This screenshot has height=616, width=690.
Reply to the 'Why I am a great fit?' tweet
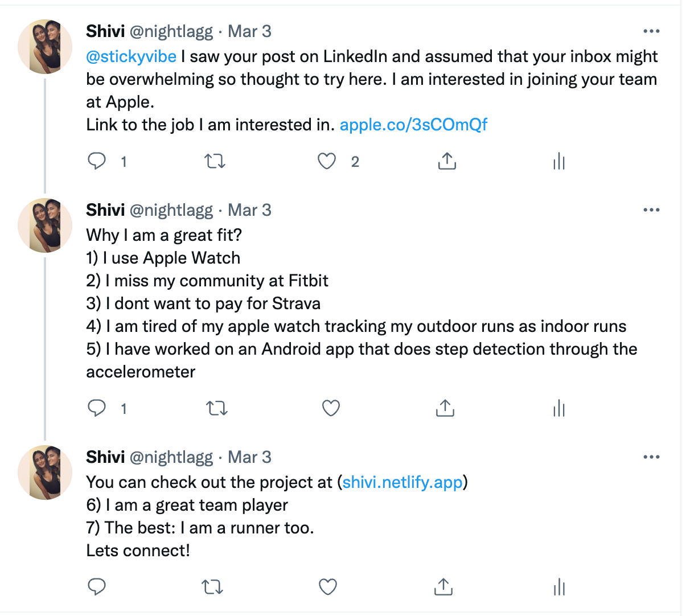pyautogui.click(x=97, y=408)
